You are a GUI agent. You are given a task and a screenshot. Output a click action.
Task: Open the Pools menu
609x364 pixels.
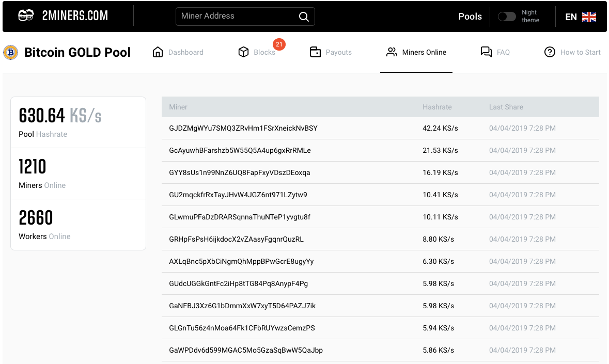(x=470, y=17)
